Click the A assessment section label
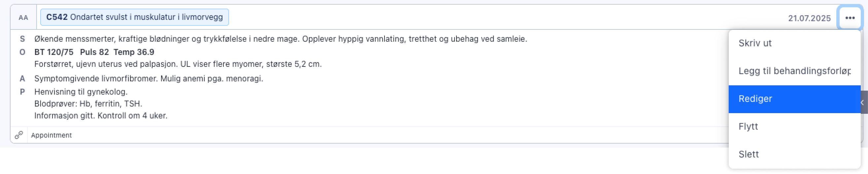 22,79
